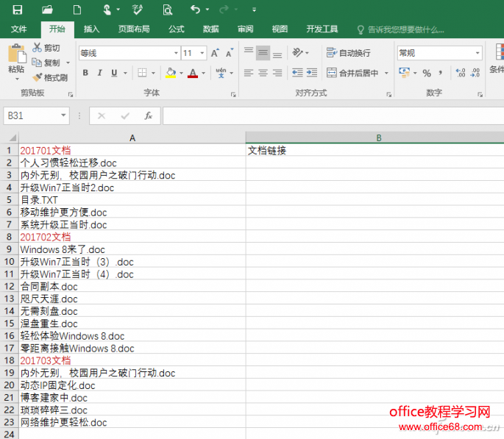Increase font size with larger A icon
The height and width of the screenshot is (439, 504).
(x=215, y=53)
